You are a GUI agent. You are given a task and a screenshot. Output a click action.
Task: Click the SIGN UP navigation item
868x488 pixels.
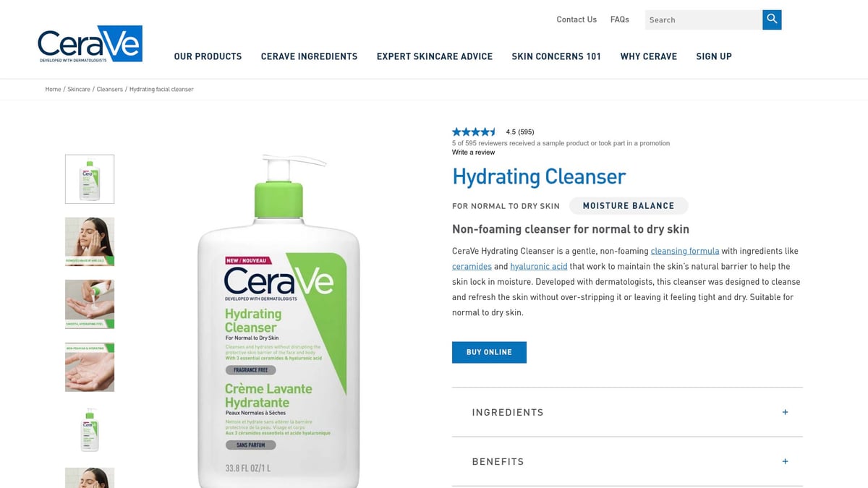point(713,56)
